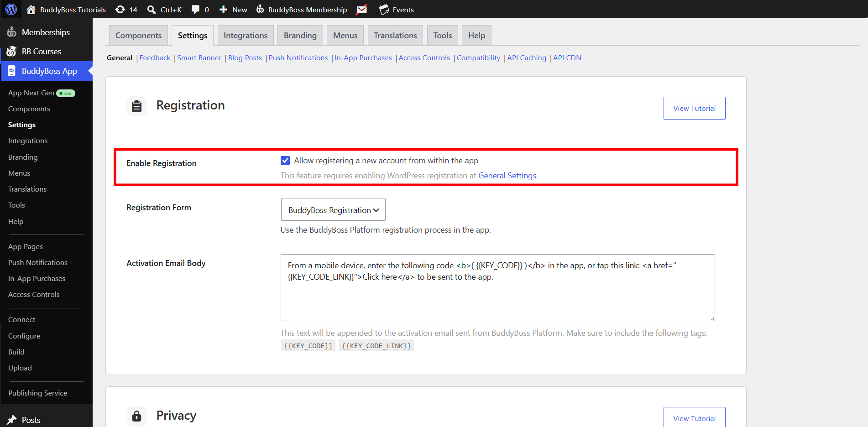The height and width of the screenshot is (427, 868).
Task: Click the Registration clipboard icon
Action: coord(136,106)
